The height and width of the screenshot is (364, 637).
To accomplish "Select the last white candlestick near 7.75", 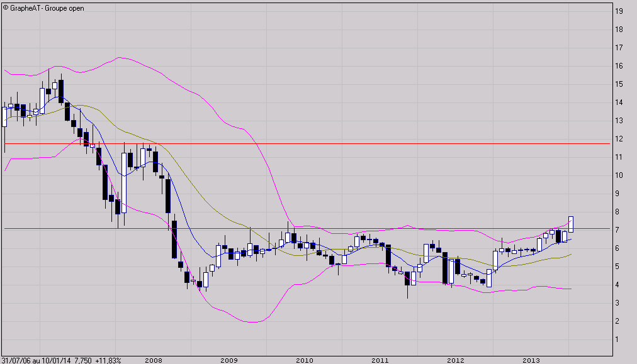I will click(x=571, y=224).
